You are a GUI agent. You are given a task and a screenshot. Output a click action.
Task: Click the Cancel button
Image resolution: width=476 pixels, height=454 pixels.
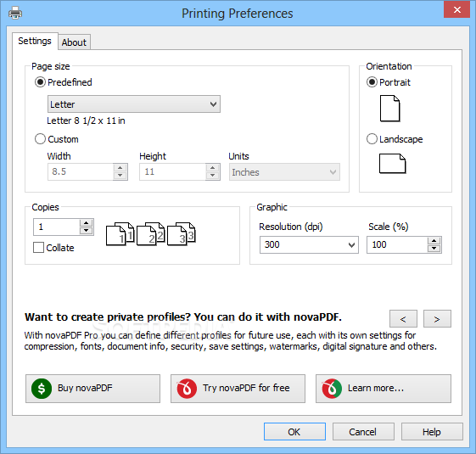pos(363,432)
